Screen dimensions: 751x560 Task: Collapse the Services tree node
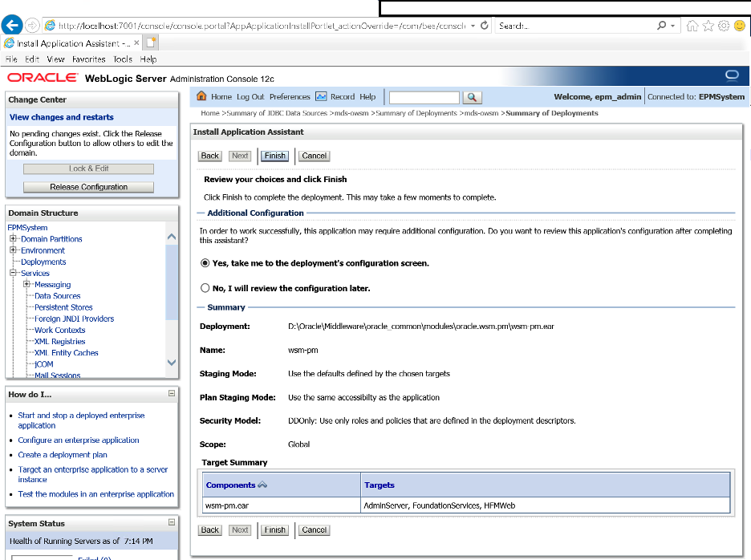point(14,273)
